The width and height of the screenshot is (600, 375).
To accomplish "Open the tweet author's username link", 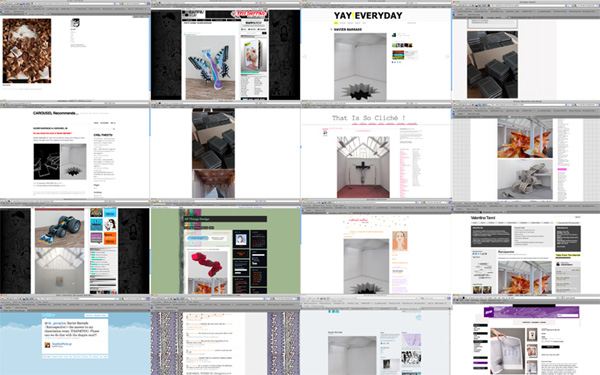I will point(62,344).
